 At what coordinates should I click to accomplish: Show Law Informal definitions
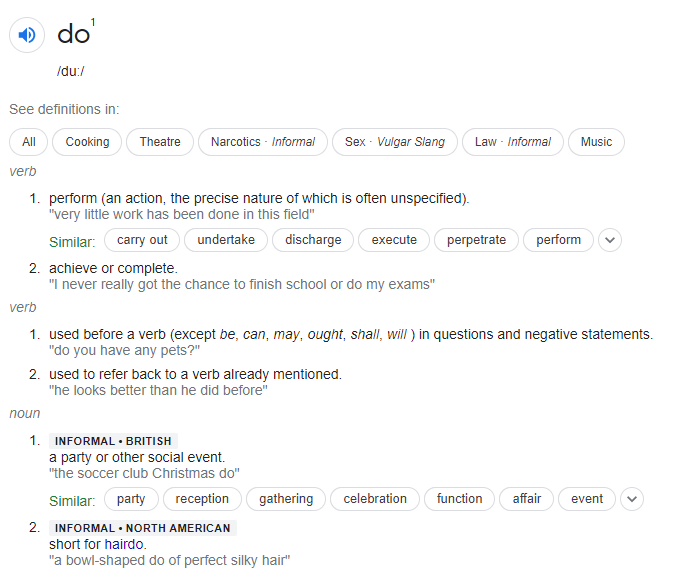[x=512, y=142]
